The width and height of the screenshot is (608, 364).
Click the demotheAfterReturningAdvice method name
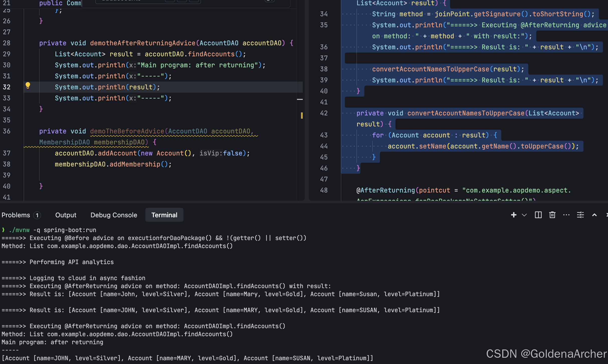tap(142, 43)
